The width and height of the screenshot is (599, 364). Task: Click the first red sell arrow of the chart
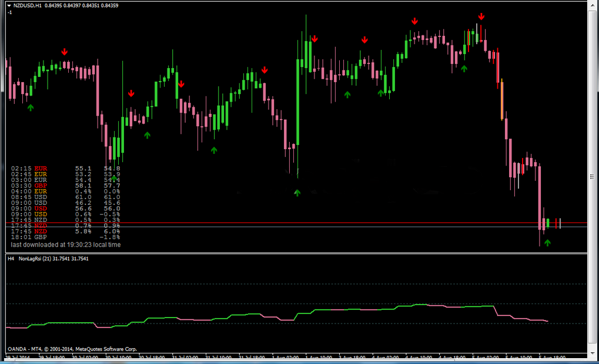click(65, 52)
